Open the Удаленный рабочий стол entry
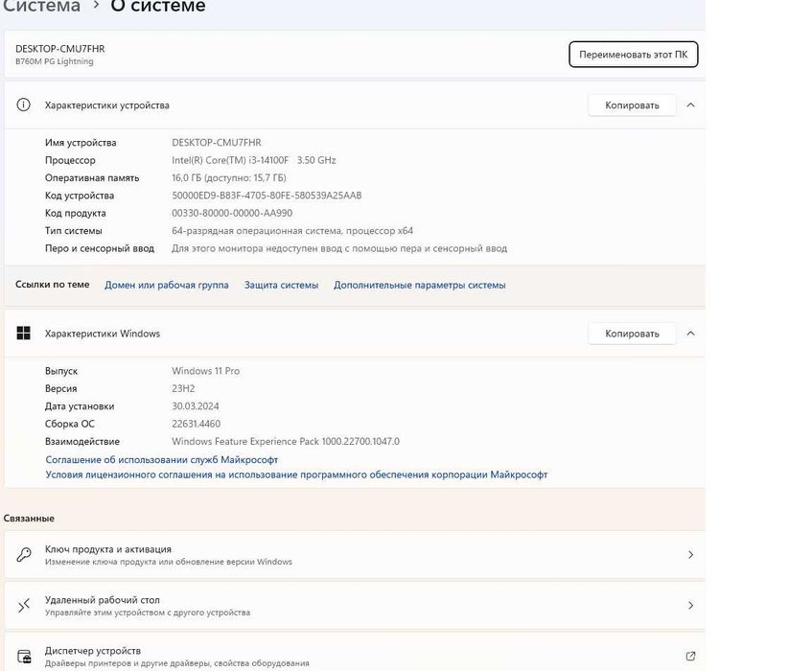Screen dimensions: 812x671 (x=355, y=605)
